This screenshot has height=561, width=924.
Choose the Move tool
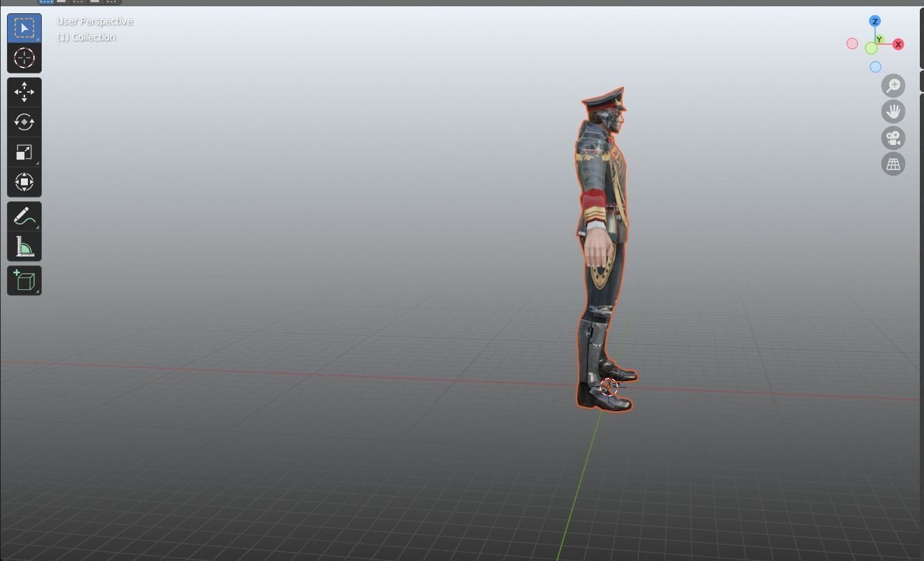click(24, 92)
